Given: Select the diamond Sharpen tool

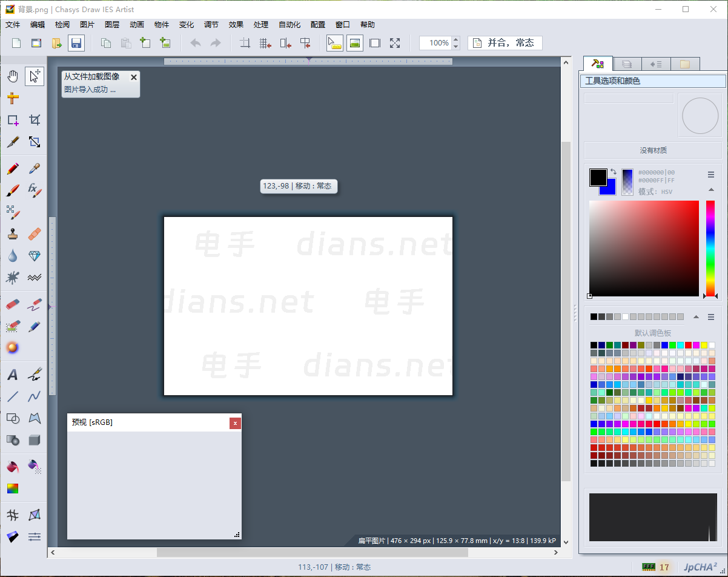Looking at the screenshot, I should point(35,256).
